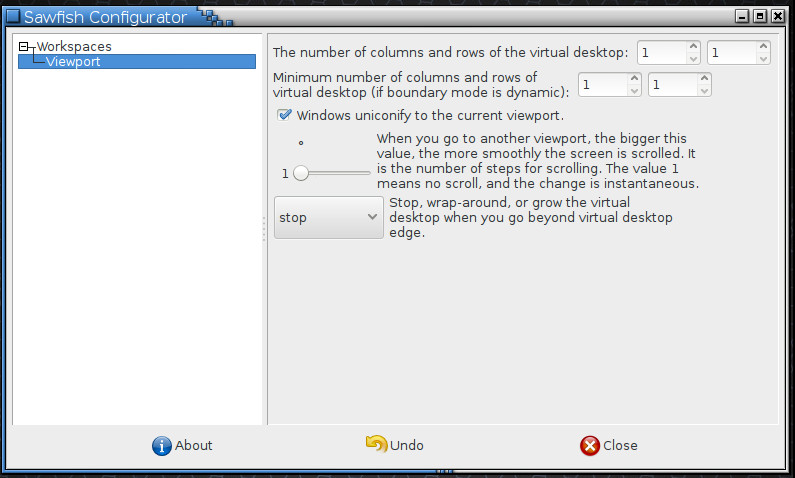795x478 pixels.
Task: Select the Workspaces tree item
Action: (x=74, y=47)
